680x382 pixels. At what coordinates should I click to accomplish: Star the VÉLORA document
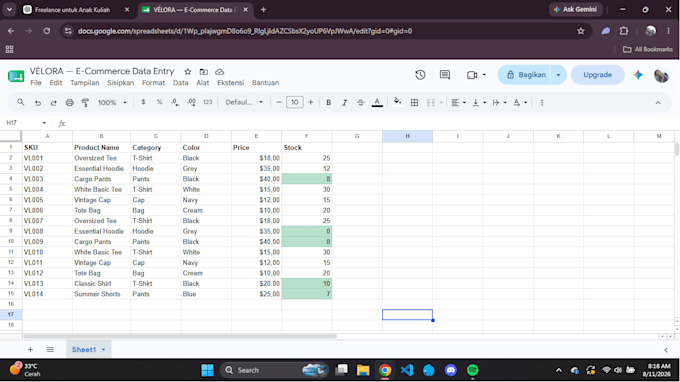point(187,72)
